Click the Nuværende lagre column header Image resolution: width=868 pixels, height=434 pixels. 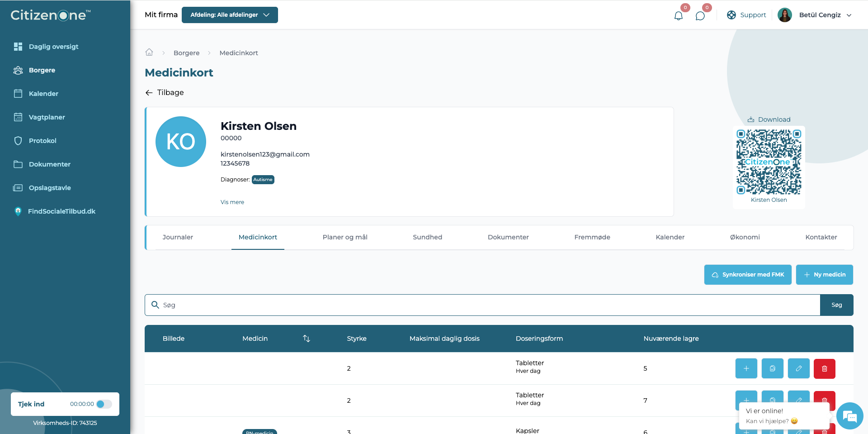click(671, 339)
